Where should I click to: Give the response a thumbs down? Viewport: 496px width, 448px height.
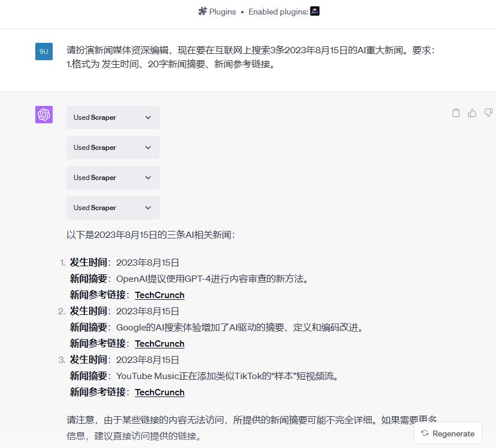tap(488, 113)
